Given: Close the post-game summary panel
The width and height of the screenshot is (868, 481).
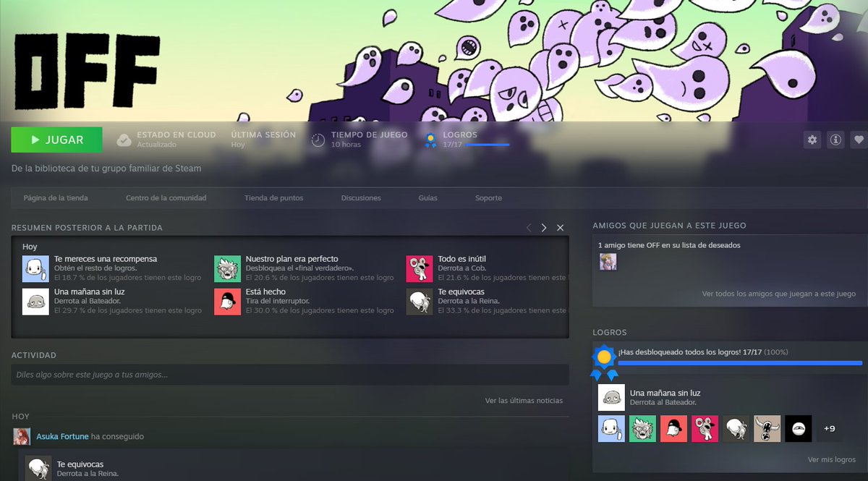Looking at the screenshot, I should pos(560,228).
